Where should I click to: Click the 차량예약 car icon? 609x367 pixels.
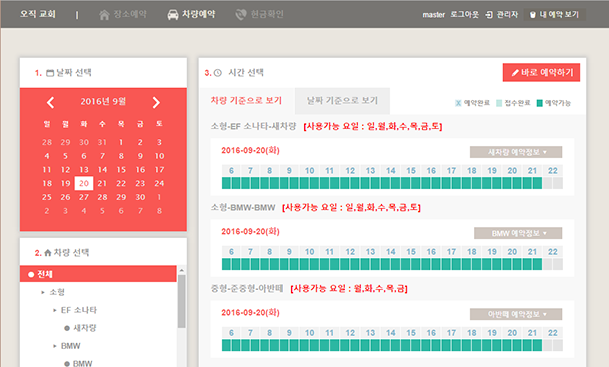tap(172, 14)
